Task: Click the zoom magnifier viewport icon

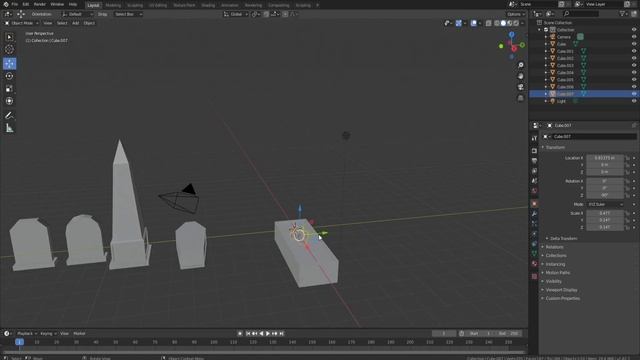Action: 520,65
